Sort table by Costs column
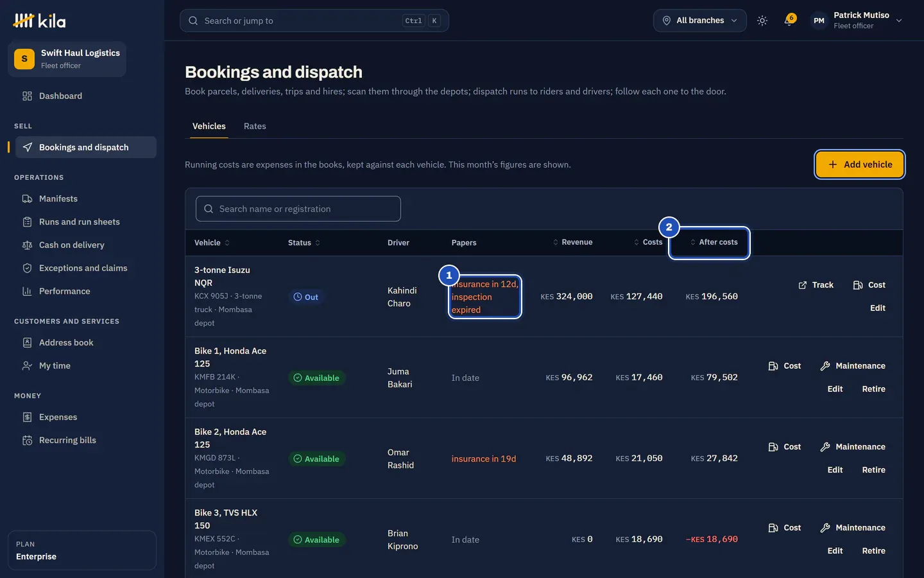The width and height of the screenshot is (924, 578). (x=648, y=242)
